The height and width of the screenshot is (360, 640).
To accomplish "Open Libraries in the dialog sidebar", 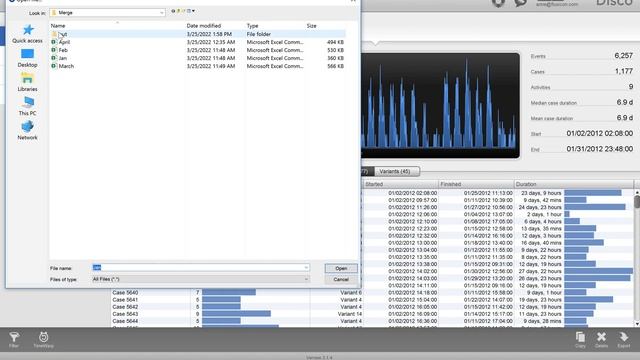I will (27, 82).
